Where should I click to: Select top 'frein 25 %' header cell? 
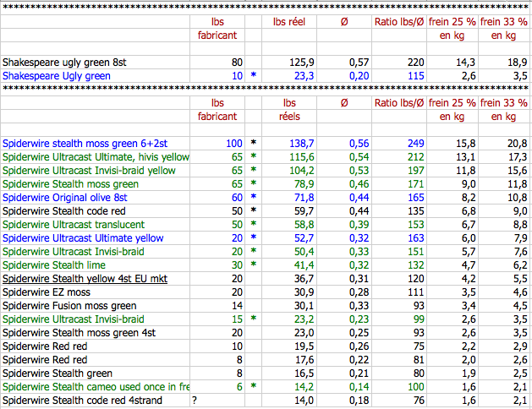(x=452, y=22)
